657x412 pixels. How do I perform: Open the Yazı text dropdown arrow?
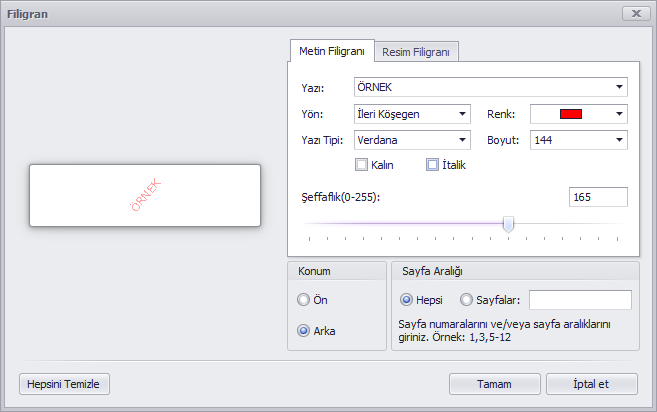pos(619,87)
